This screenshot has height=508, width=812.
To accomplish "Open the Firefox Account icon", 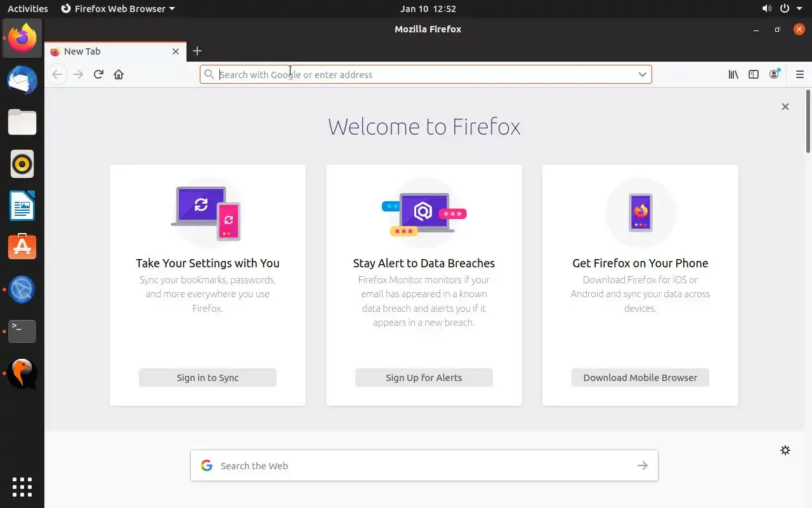I will click(774, 74).
